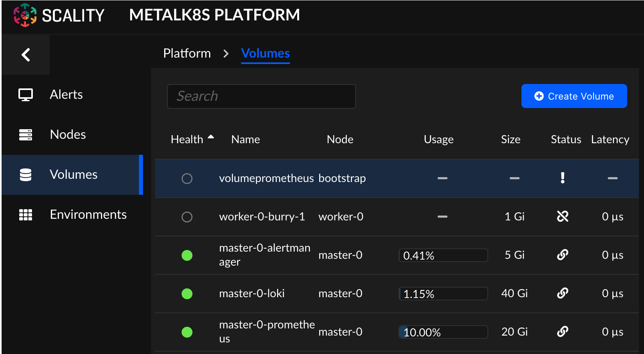
Task: Sort the table by Name column
Action: pos(246,139)
